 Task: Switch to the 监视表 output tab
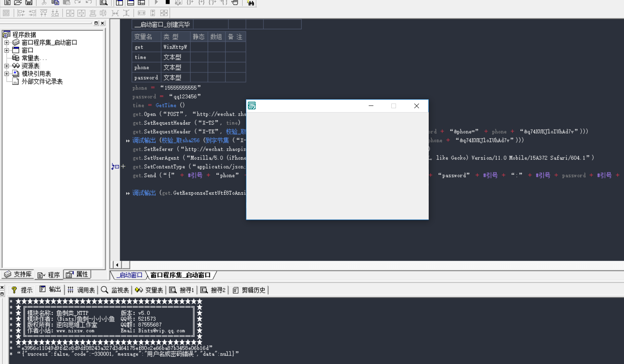pyautogui.click(x=115, y=290)
